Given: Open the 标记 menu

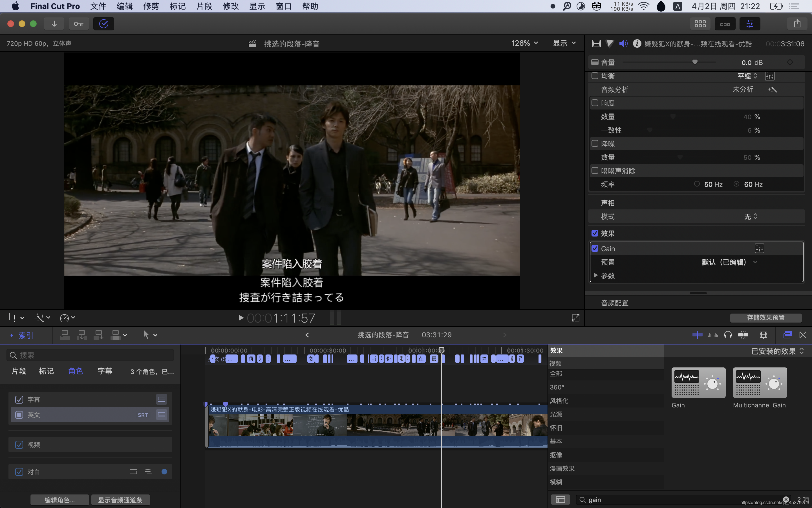Looking at the screenshot, I should click(178, 6).
